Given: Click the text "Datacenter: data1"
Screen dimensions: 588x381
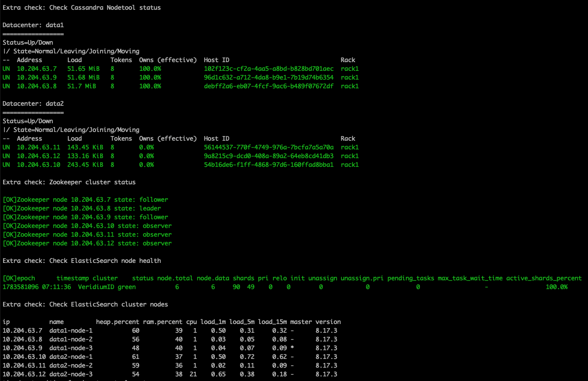Looking at the screenshot, I should click(33, 25).
